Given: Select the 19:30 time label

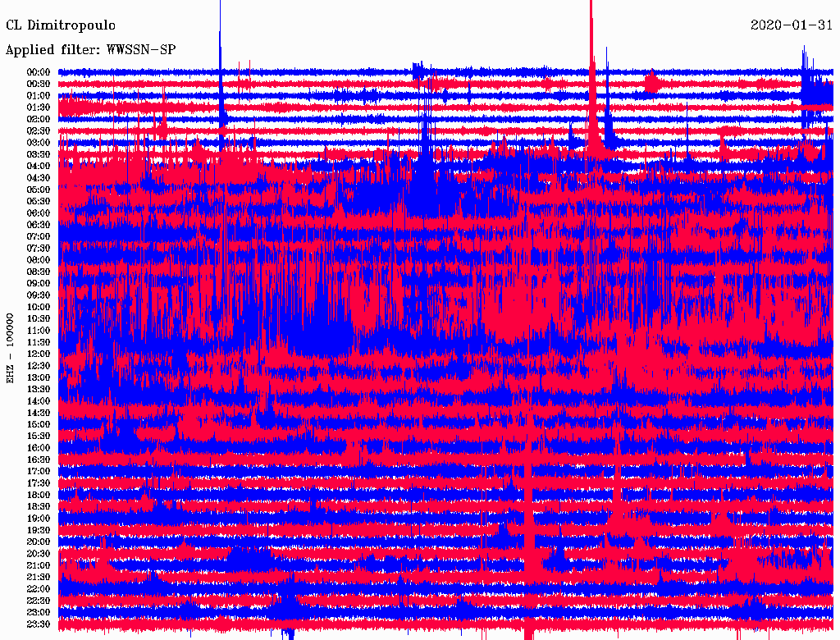Looking at the screenshot, I should click(x=39, y=530).
